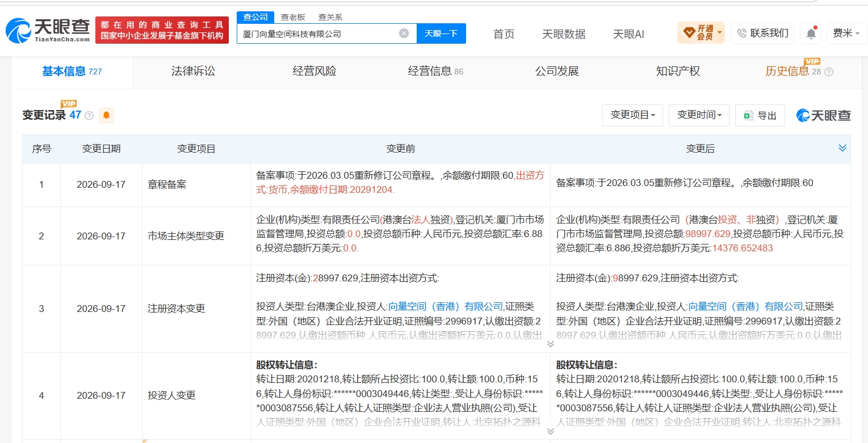Open the 变更项目 filter dropdown
Screen dimensions: 868x443
(633, 115)
